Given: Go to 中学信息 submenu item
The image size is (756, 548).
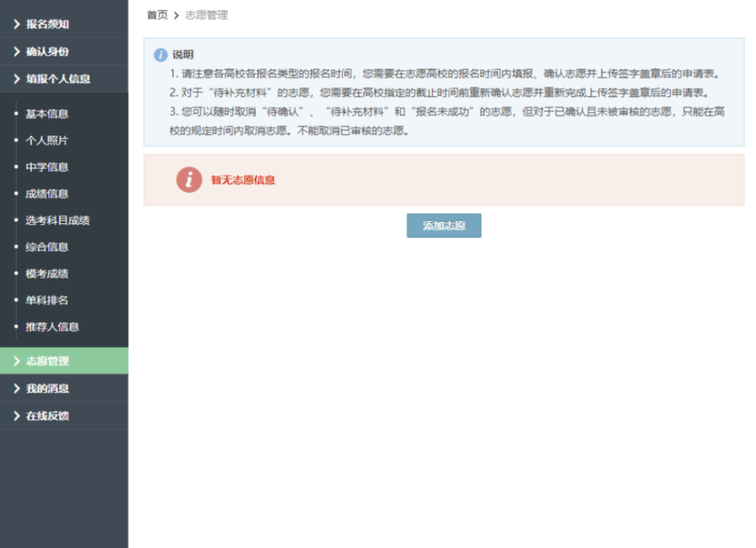Looking at the screenshot, I should coord(47,167).
